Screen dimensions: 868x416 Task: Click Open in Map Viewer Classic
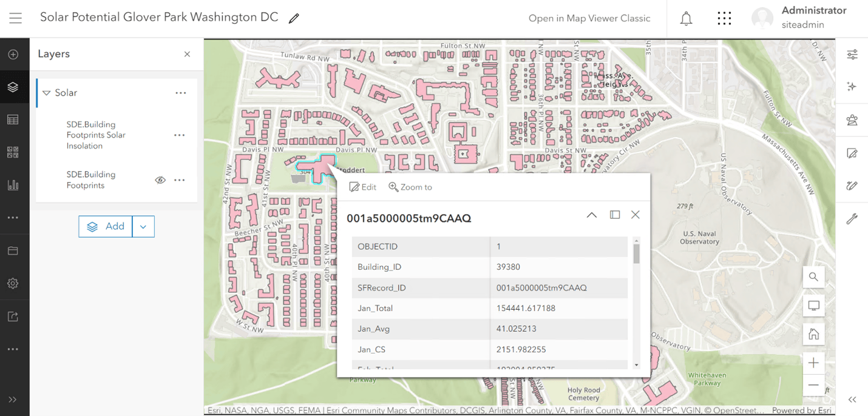point(589,18)
